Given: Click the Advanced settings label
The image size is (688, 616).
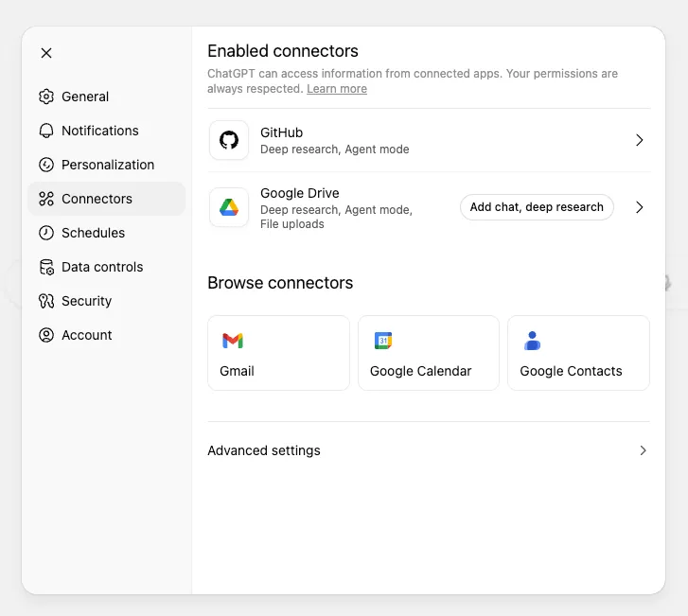Looking at the screenshot, I should click(x=264, y=450).
